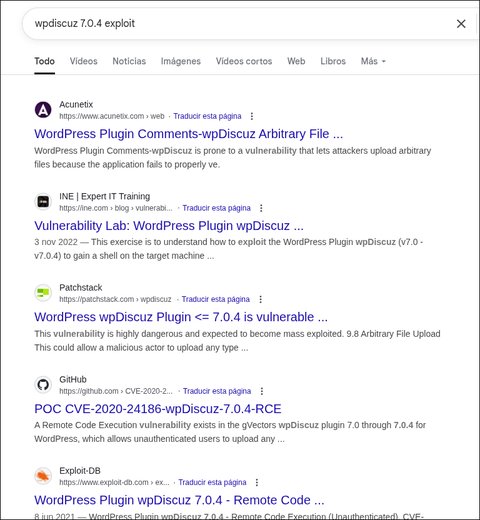The width and height of the screenshot is (480, 520).
Task: Click the INE Expert IT Training favicon
Action: coord(43,202)
